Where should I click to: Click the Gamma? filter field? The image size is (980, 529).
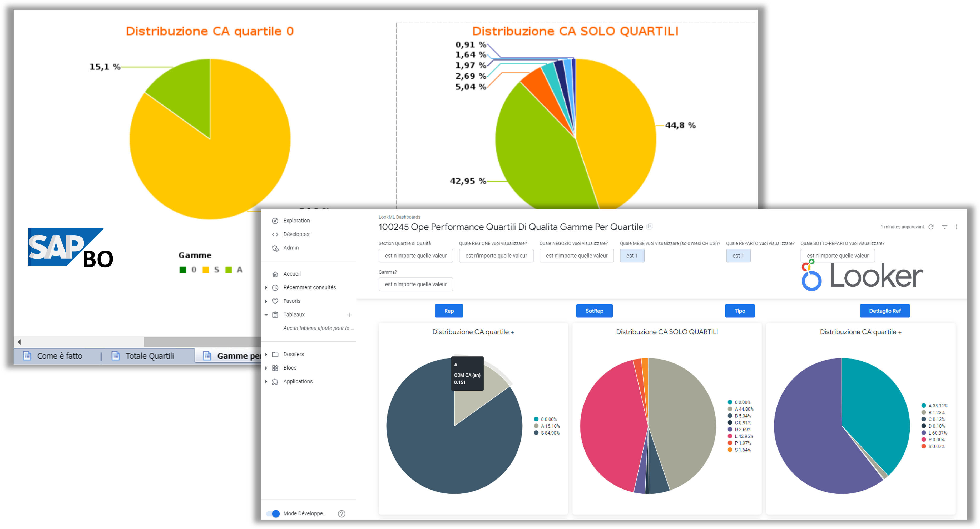pos(415,284)
